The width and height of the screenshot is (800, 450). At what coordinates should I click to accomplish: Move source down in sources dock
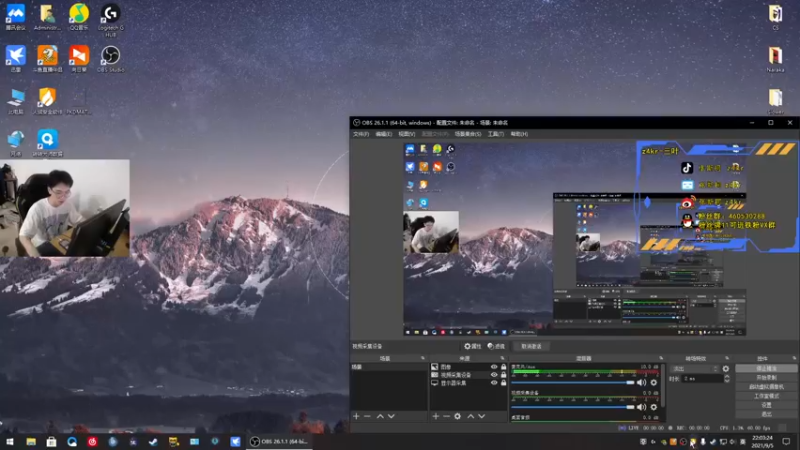tap(482, 416)
